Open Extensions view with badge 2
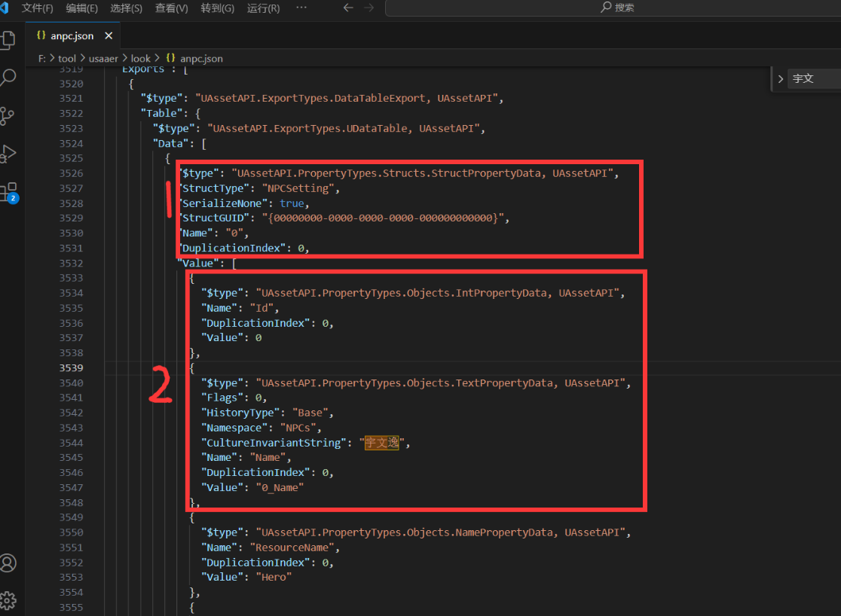The width and height of the screenshot is (841, 616). coord(8,191)
